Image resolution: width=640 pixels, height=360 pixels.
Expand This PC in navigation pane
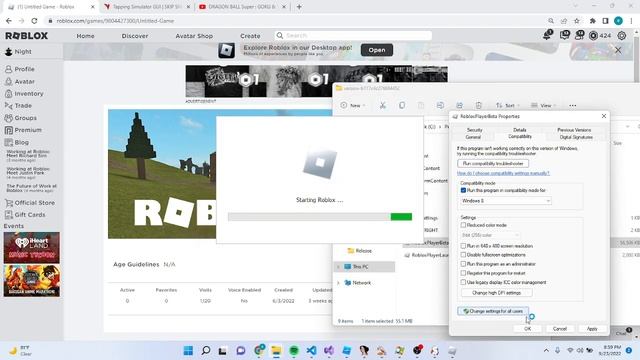(338, 267)
